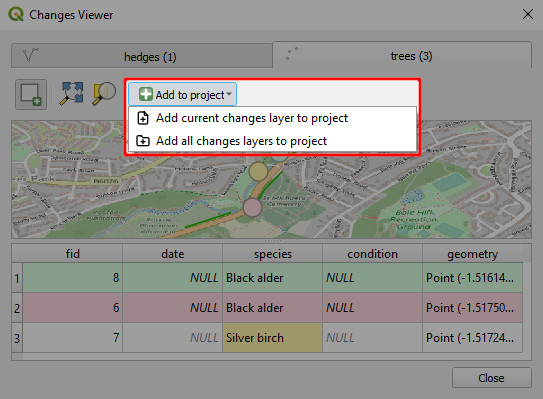The width and height of the screenshot is (543, 399).
Task: Click the point geometry icon on trees tab
Action: (292, 54)
